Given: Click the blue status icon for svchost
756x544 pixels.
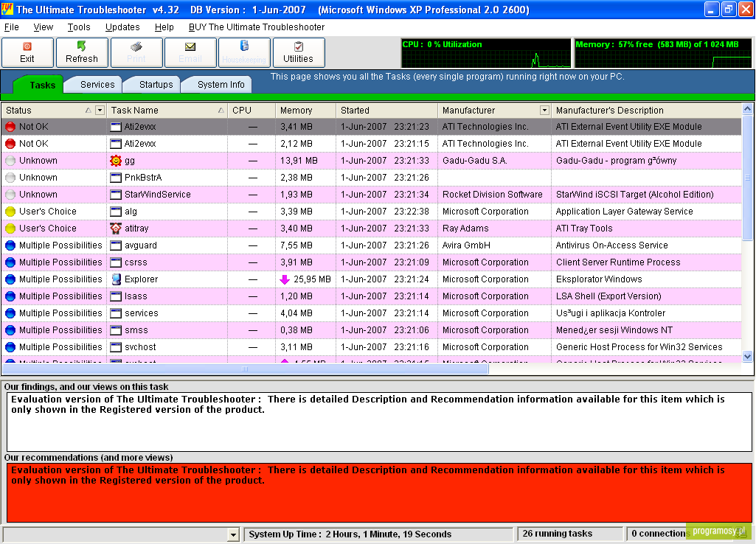Looking at the screenshot, I should pos(10,347).
